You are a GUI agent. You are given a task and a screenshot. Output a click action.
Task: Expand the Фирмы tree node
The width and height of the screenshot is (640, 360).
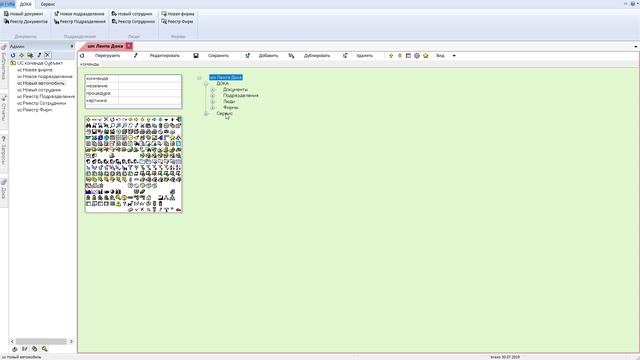pyautogui.click(x=213, y=108)
